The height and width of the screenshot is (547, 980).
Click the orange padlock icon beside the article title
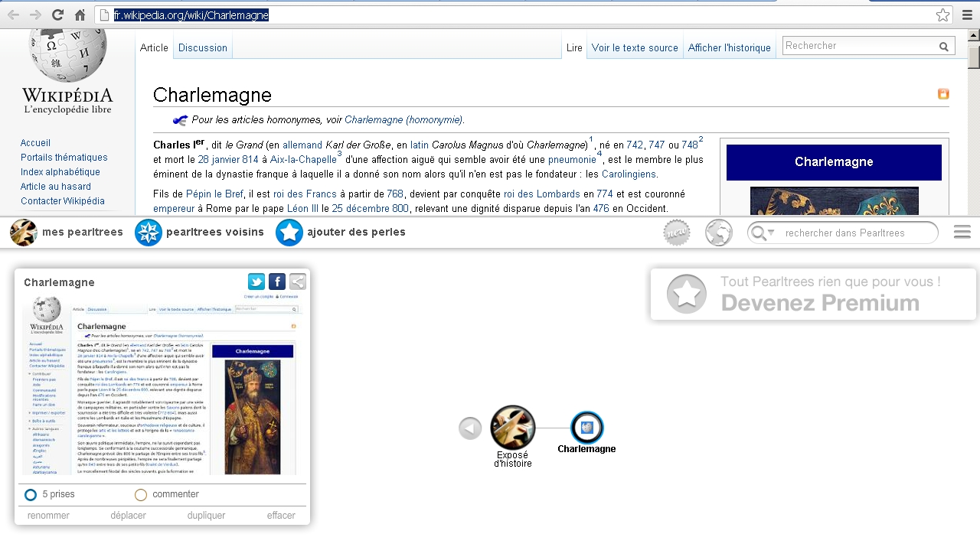click(943, 94)
